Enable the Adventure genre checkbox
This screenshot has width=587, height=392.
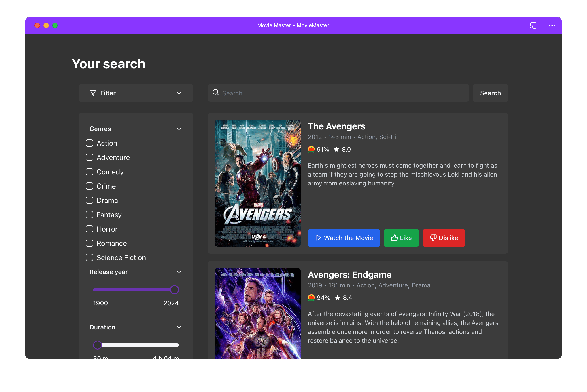click(89, 158)
